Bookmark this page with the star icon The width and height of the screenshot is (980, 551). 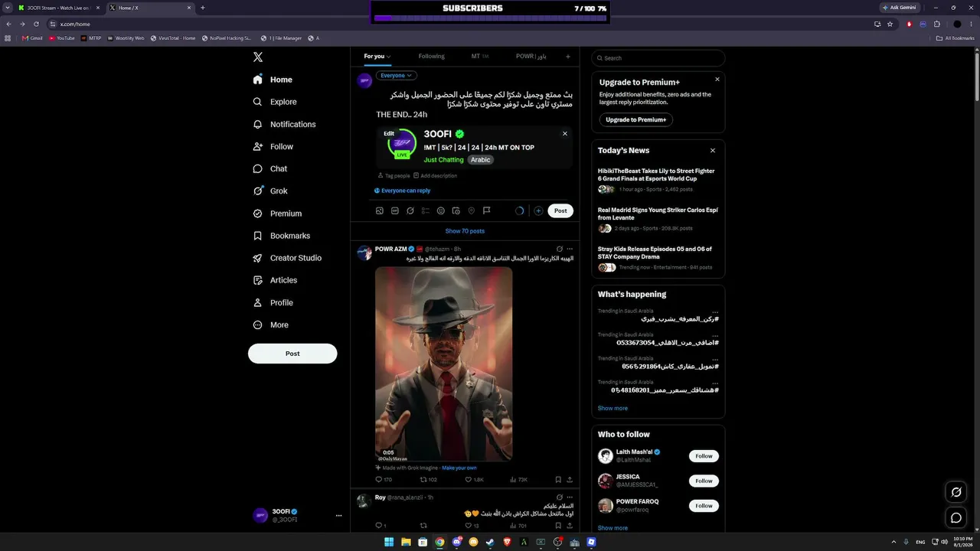tap(890, 24)
